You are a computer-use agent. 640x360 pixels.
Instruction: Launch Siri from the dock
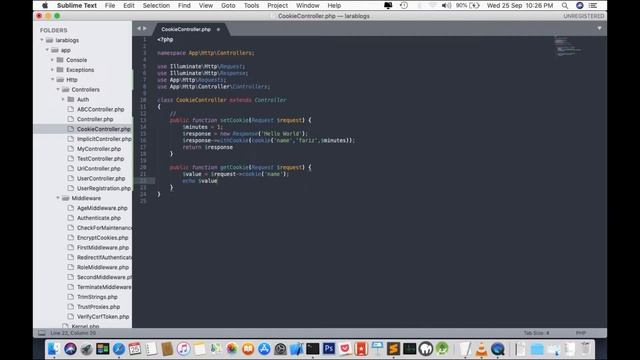70,349
